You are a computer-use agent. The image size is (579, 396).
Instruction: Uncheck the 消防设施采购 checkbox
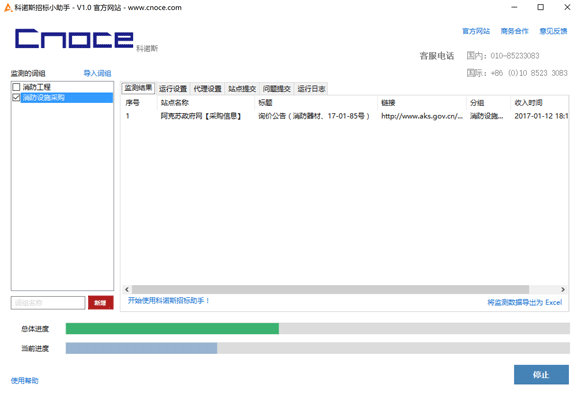point(16,98)
